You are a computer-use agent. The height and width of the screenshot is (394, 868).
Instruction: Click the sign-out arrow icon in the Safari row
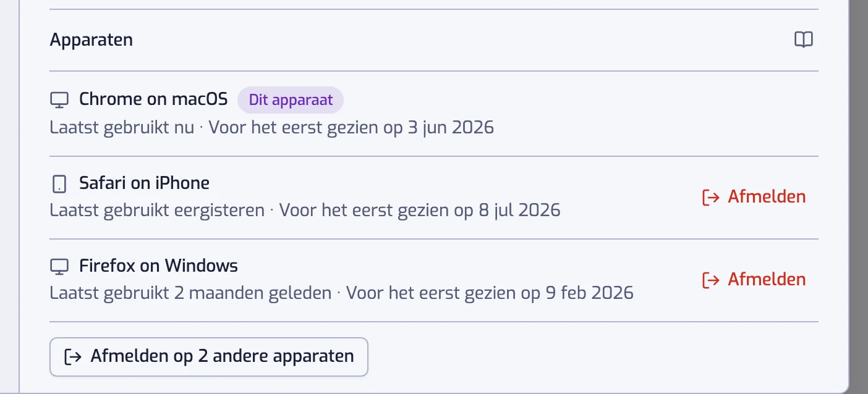(711, 197)
